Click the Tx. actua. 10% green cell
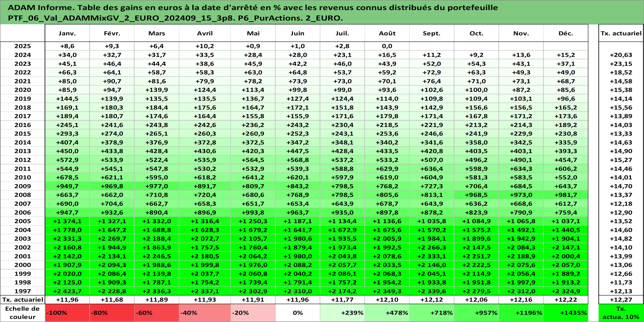This screenshot has height=322, width=644. [621, 313]
